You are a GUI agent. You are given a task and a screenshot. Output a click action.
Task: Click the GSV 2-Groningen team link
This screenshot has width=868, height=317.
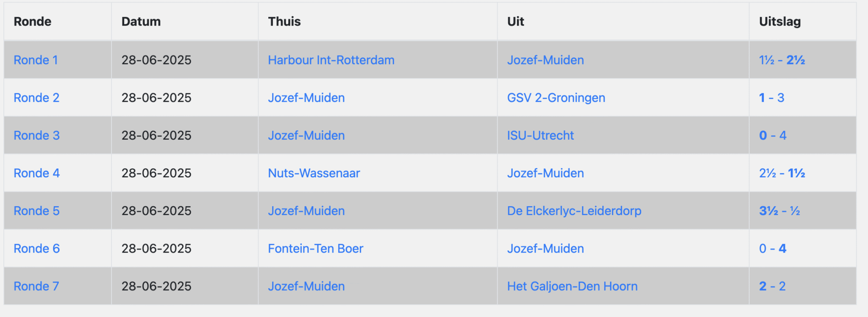pyautogui.click(x=556, y=98)
